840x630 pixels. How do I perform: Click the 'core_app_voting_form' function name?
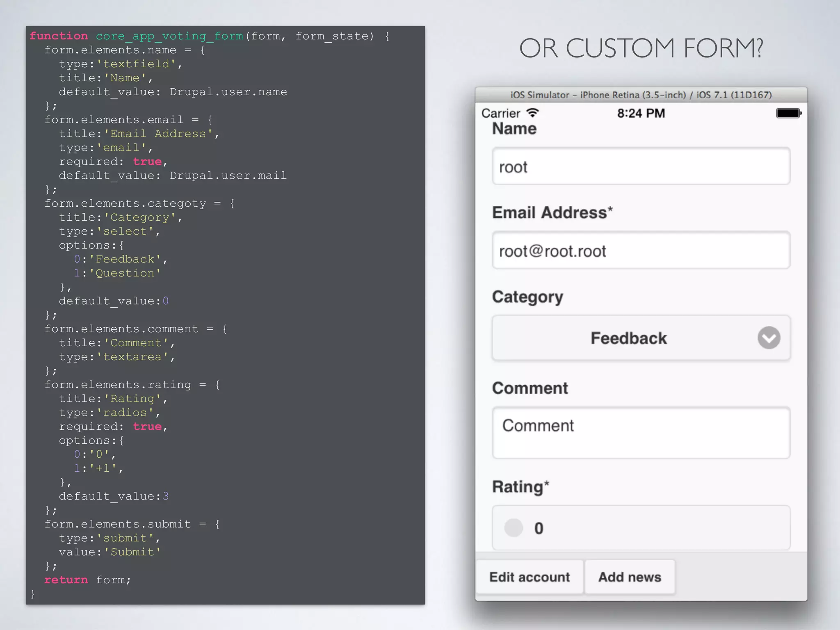(170, 36)
